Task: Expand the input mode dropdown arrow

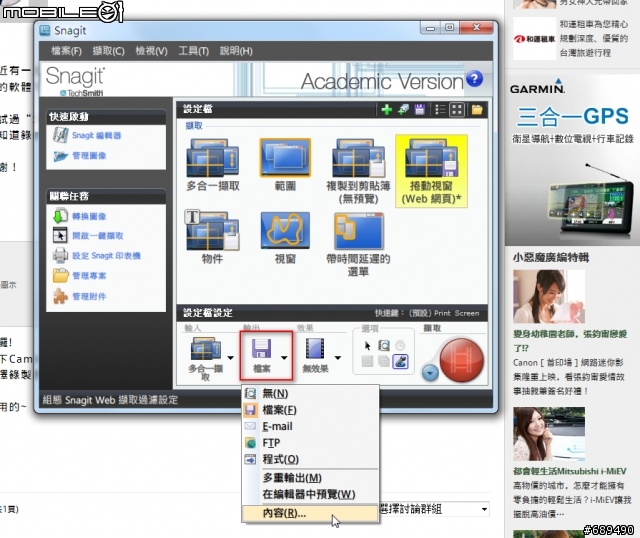Action: 231,358
